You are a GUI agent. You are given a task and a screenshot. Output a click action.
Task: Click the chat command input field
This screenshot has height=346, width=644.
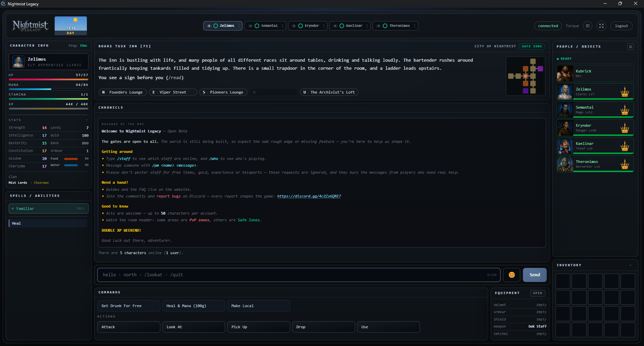299,275
